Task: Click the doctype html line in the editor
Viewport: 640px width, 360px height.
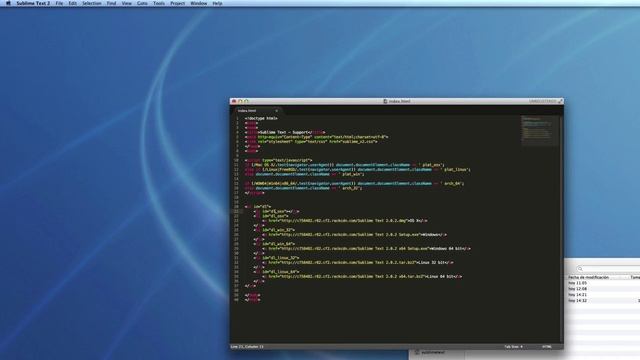Action: [261, 118]
